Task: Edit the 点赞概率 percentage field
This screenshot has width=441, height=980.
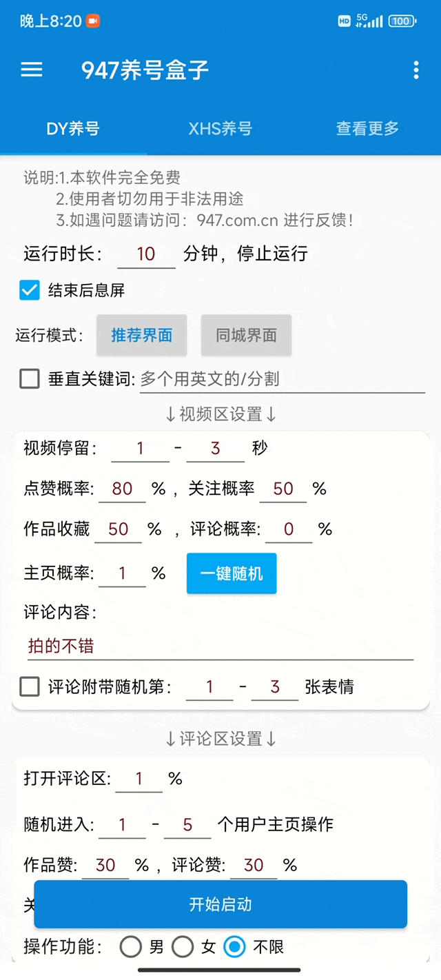Action: (x=122, y=489)
